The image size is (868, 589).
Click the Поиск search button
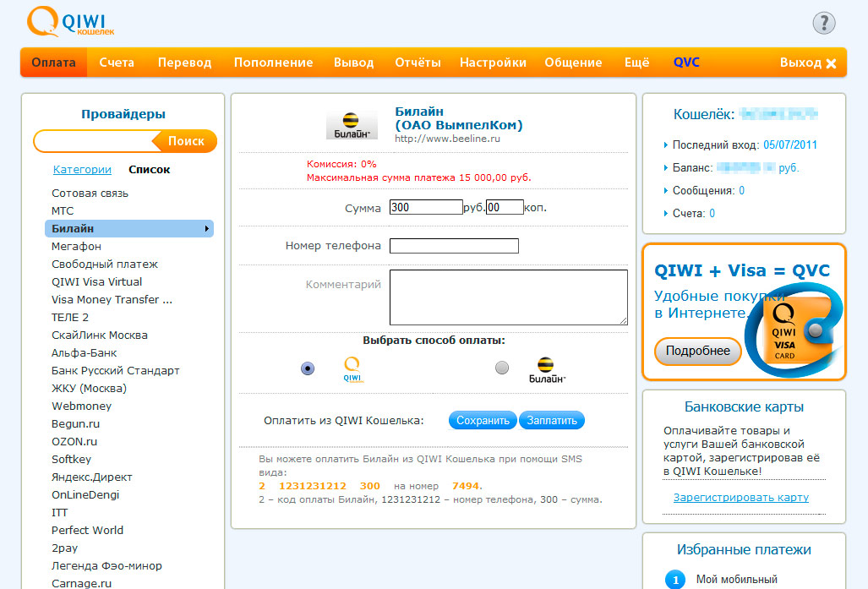[x=185, y=141]
